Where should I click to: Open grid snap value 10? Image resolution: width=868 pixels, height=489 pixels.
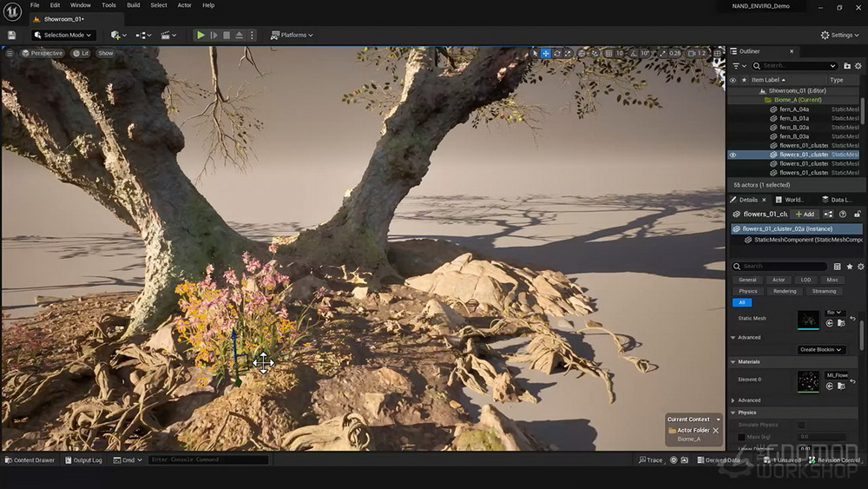tap(620, 53)
